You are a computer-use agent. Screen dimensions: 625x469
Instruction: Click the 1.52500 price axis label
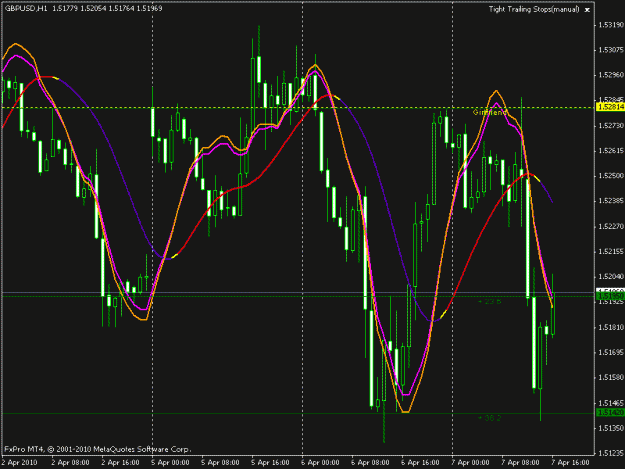[611, 176]
